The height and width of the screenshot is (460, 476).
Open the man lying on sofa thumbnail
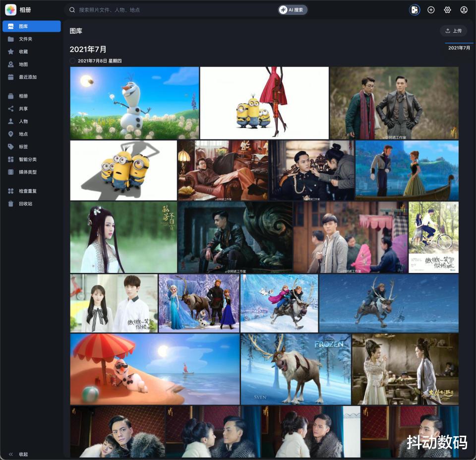pos(223,170)
